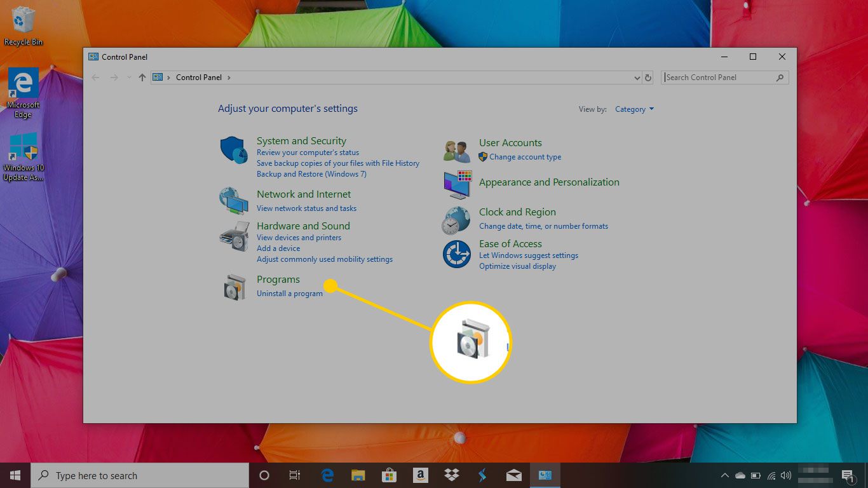Screen dimensions: 868x488
Task: Select View devices and printers link
Action: (x=299, y=238)
